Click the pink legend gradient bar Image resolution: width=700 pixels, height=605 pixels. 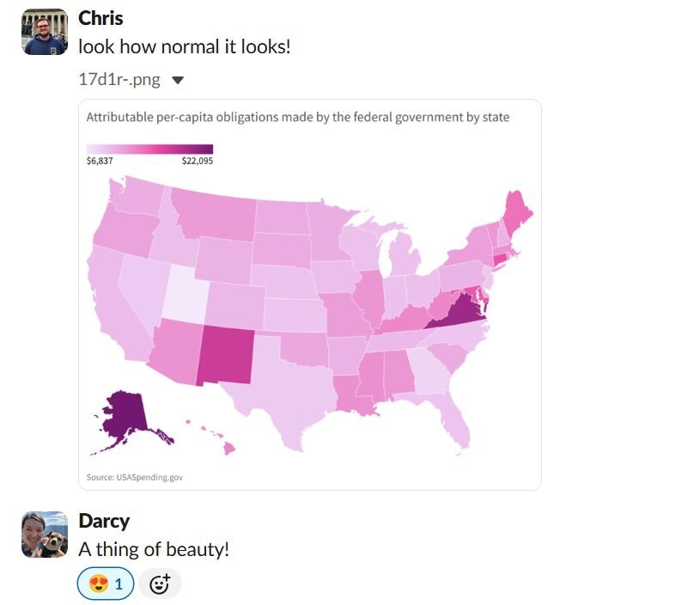149,150
